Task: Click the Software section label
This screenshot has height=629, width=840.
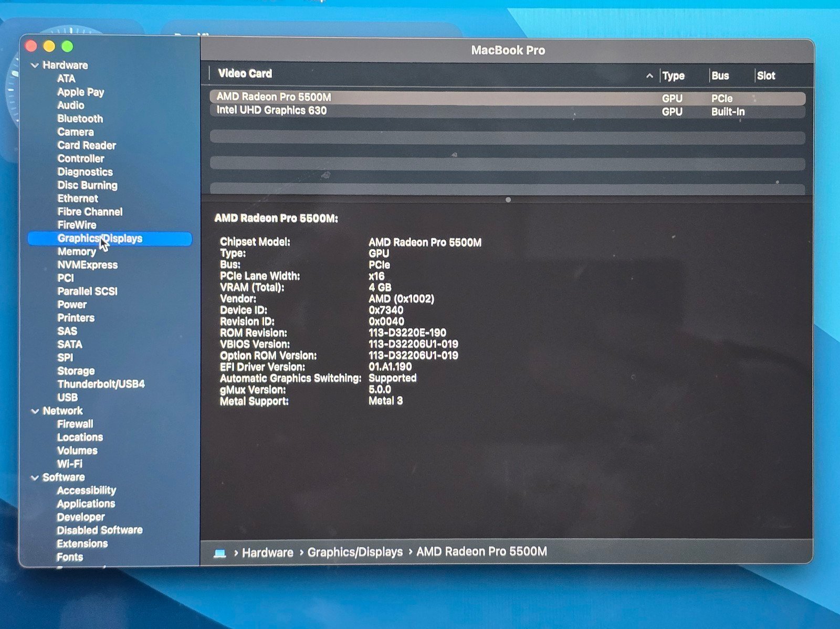Action: pyautogui.click(x=64, y=477)
